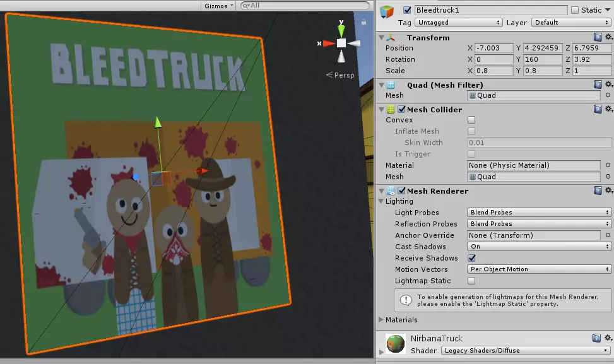This screenshot has width=614, height=364.
Task: Collapse the Mesh Collider foldout
Action: (381, 110)
